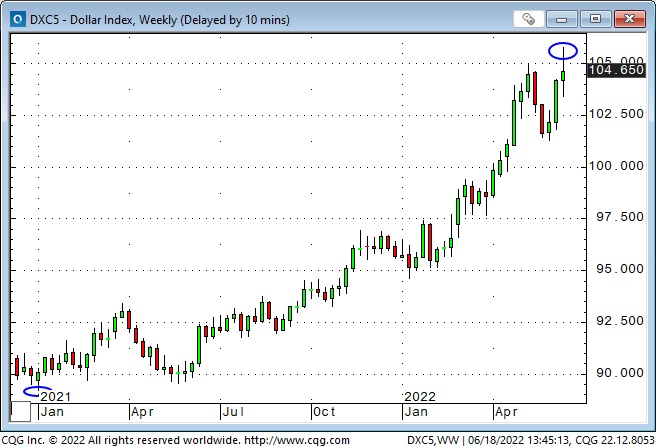Click the 102.500 price axis label

click(x=616, y=114)
